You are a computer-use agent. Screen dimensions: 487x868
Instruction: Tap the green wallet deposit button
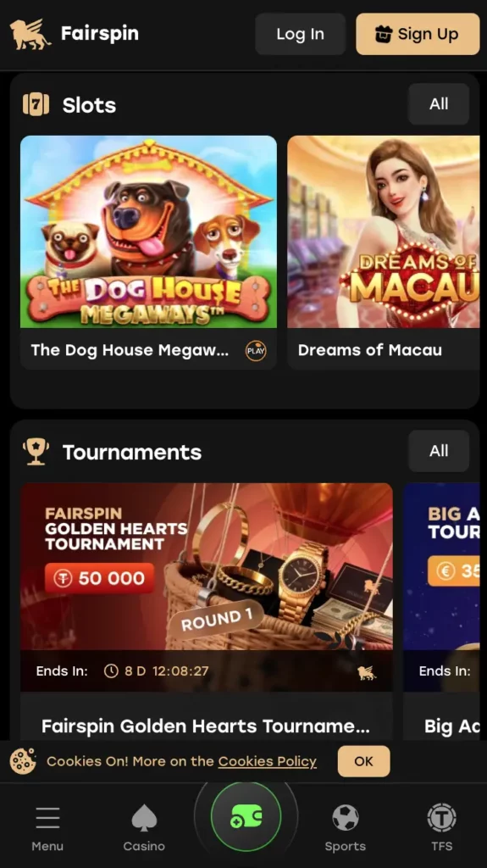[x=246, y=816]
